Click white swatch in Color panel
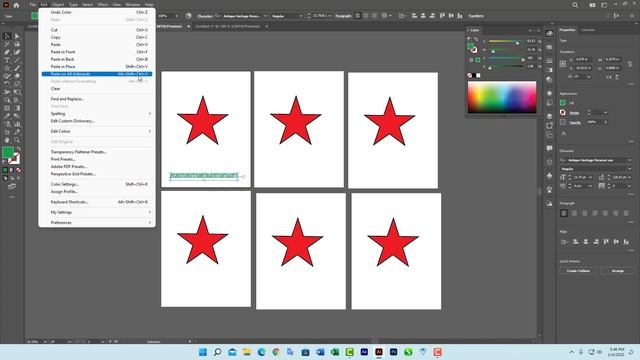 click(x=478, y=76)
